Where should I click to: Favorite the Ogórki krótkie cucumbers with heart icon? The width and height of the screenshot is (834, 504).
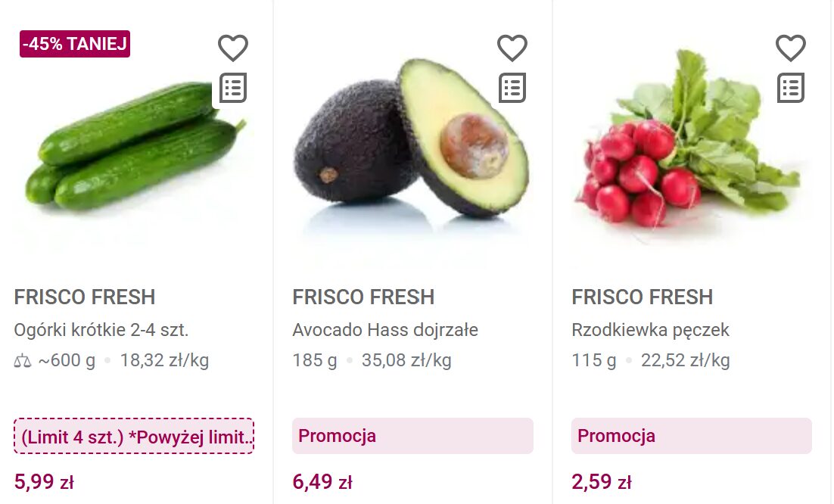pyautogui.click(x=233, y=48)
